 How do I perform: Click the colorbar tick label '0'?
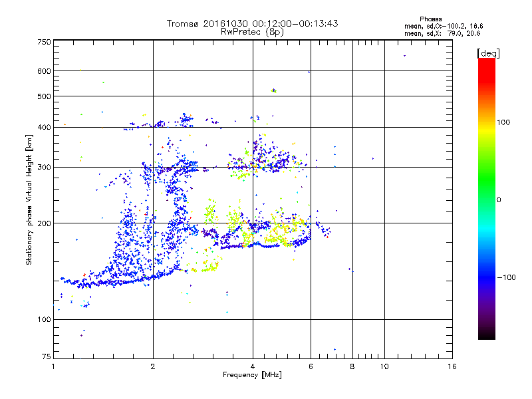point(499,200)
